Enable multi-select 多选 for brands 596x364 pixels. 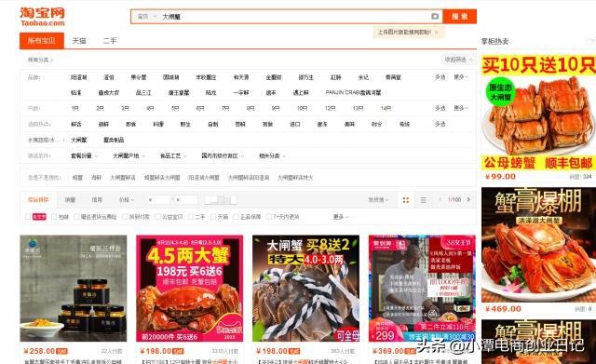point(440,77)
